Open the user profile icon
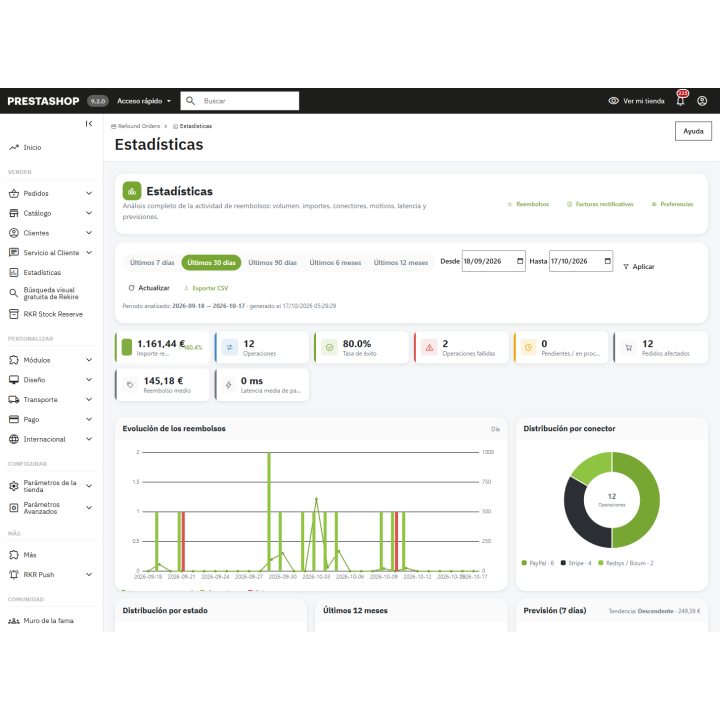 click(702, 101)
